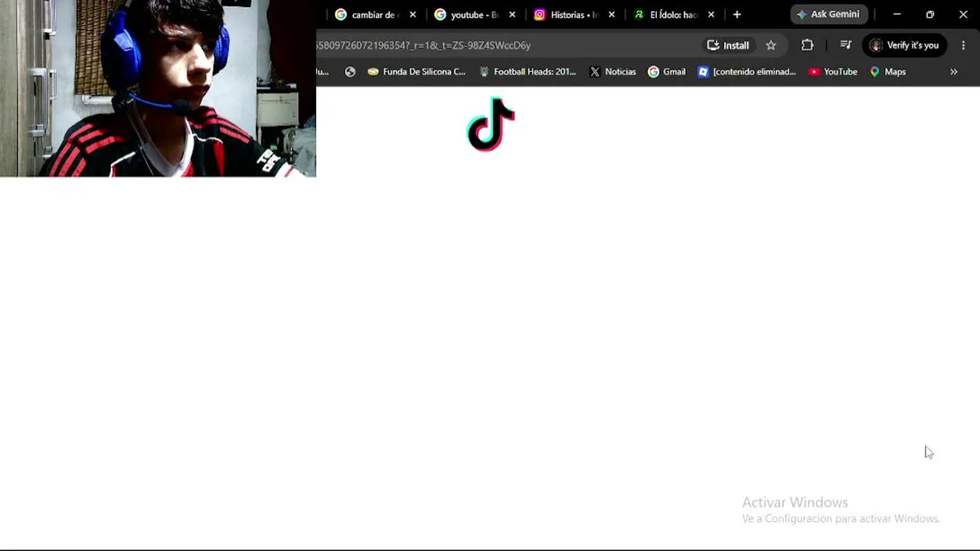The image size is (980, 551).
Task: Open the media controls icon in toolbar
Action: click(845, 45)
